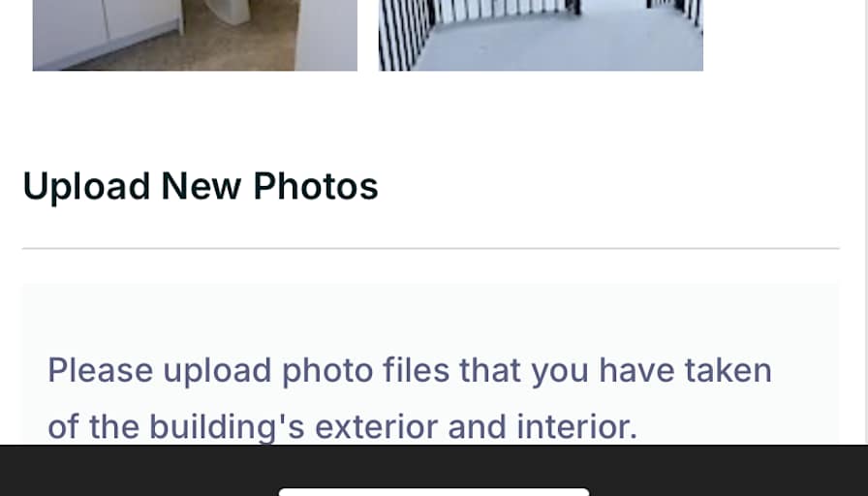
Task: Click the divider line under Upload heading
Action: 431,249
